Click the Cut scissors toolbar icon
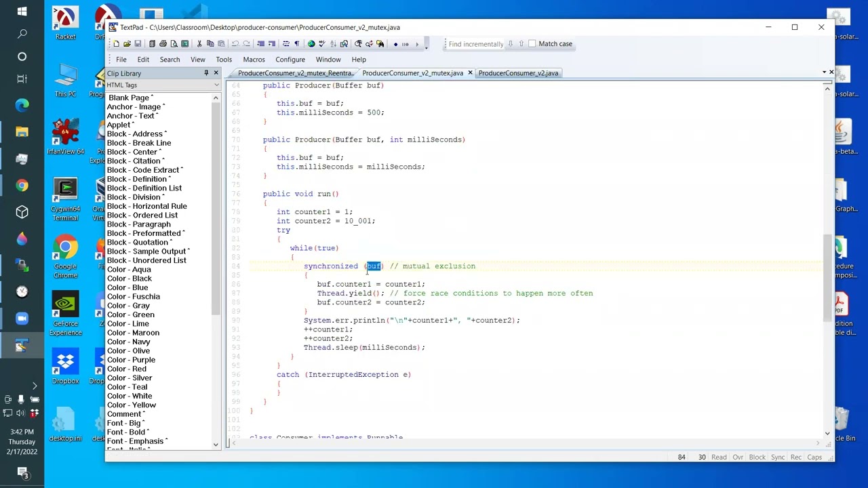This screenshot has height=488, width=868. click(x=199, y=44)
